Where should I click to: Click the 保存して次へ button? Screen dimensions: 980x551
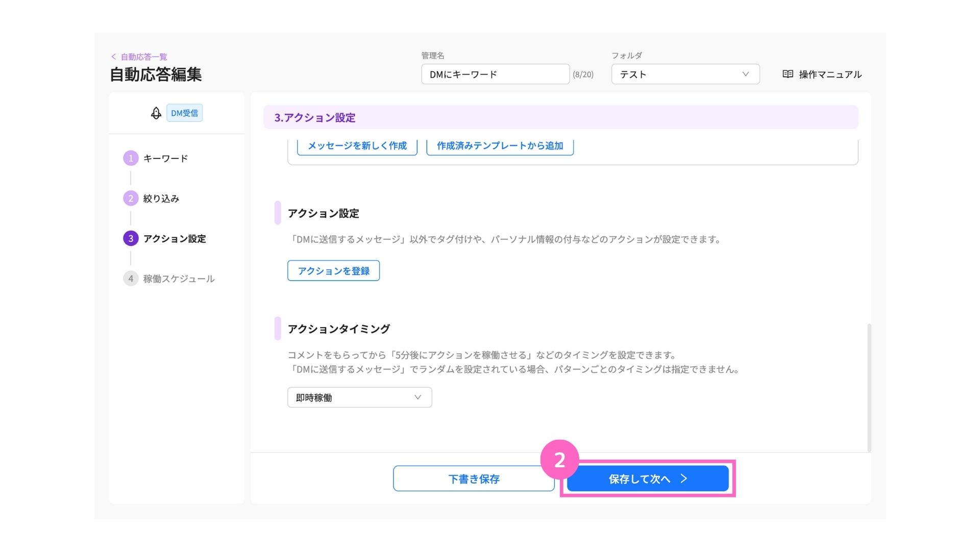(648, 479)
